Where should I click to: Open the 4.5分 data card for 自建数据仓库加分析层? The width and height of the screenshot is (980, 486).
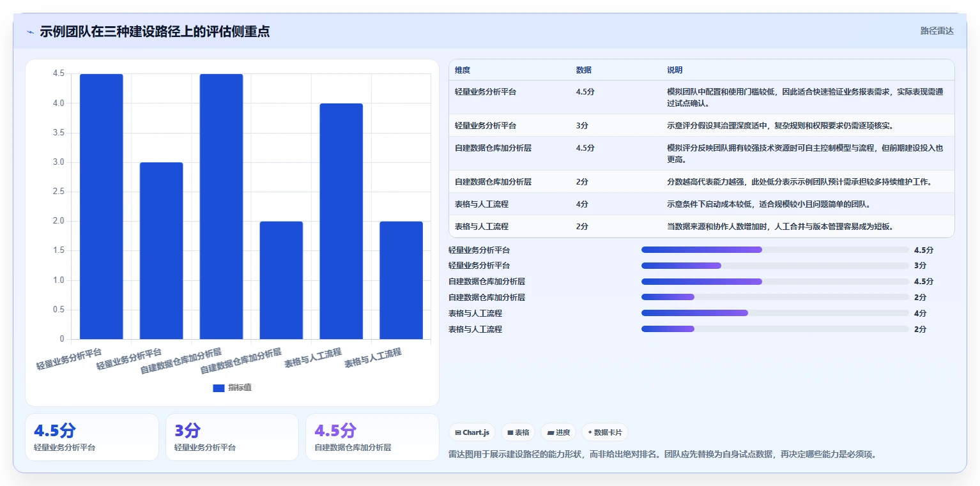click(372, 437)
